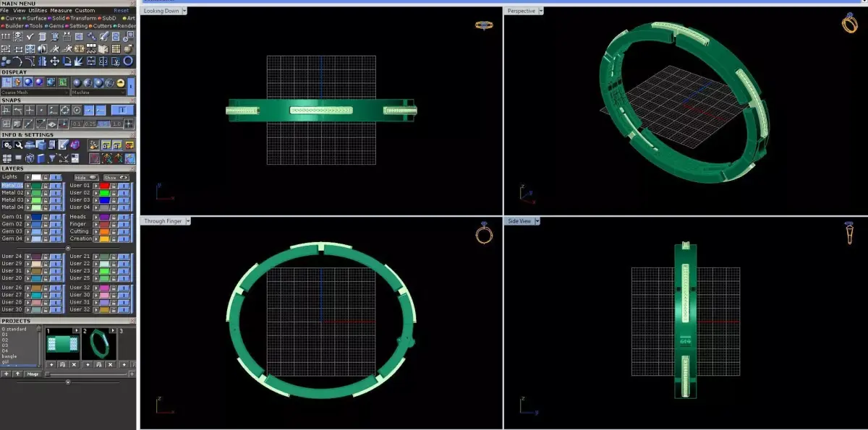Image resolution: width=868 pixels, height=430 pixels.
Task: Select the Gems category tab
Action: pos(54,26)
